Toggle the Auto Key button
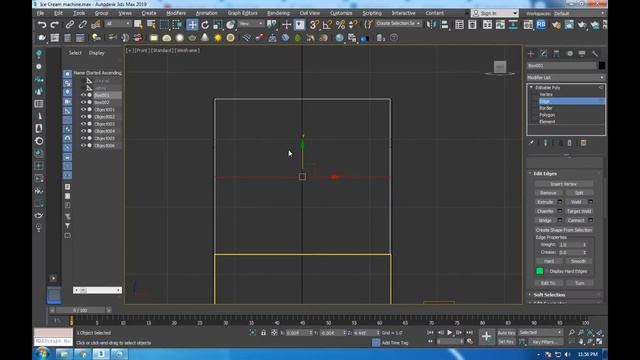Viewport: 640px width, 360px height. pyautogui.click(x=506, y=333)
